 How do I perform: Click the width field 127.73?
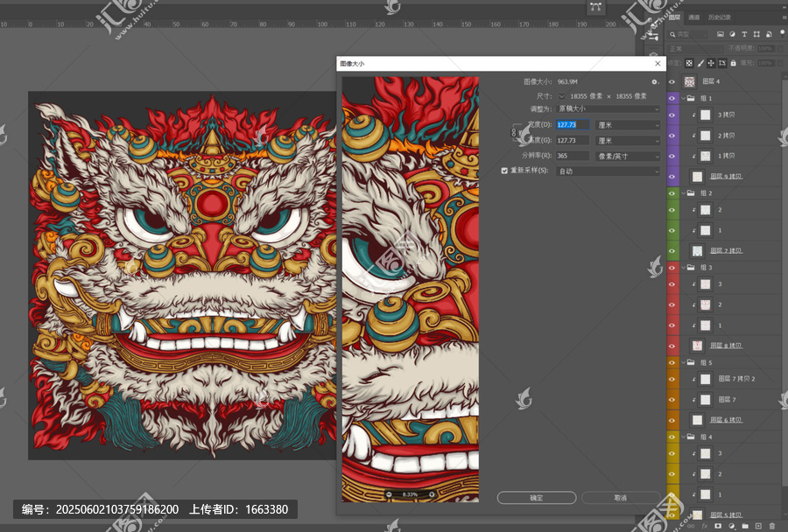[573, 125]
